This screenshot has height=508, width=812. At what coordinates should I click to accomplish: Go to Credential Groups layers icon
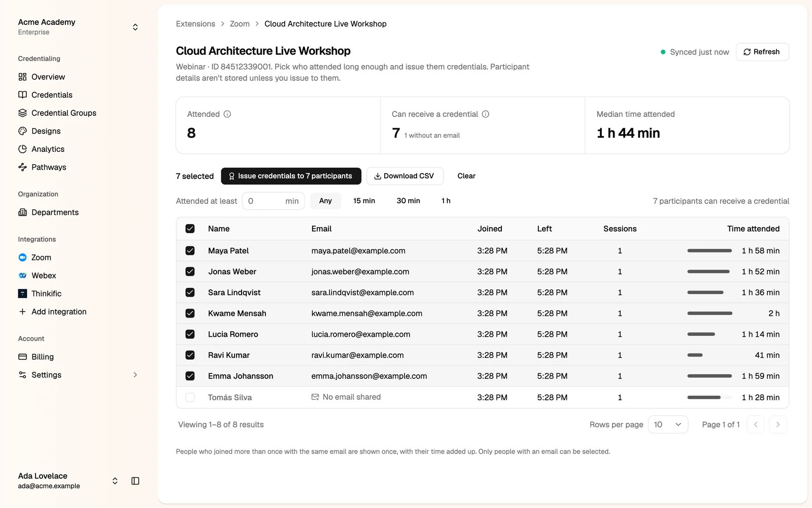[x=22, y=113]
